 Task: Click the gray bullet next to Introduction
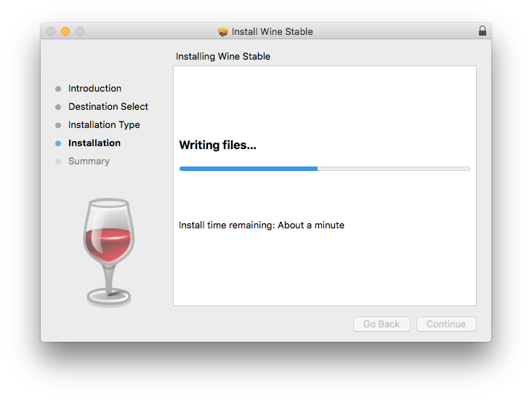58,89
